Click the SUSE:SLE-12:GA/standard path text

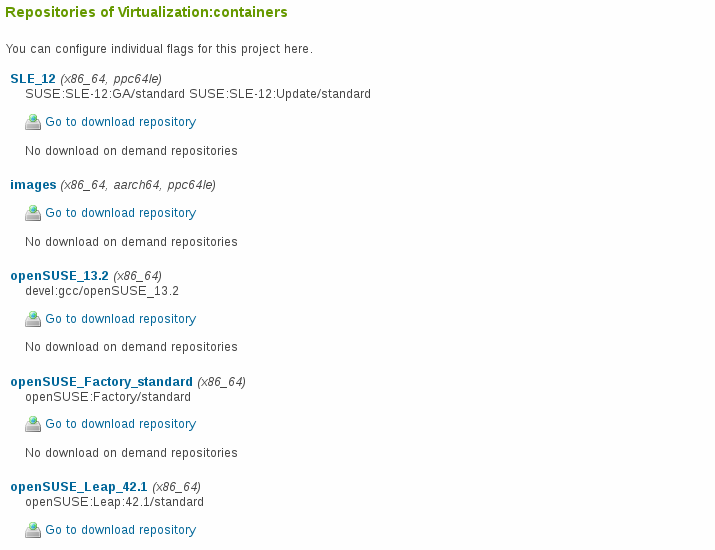(105, 94)
